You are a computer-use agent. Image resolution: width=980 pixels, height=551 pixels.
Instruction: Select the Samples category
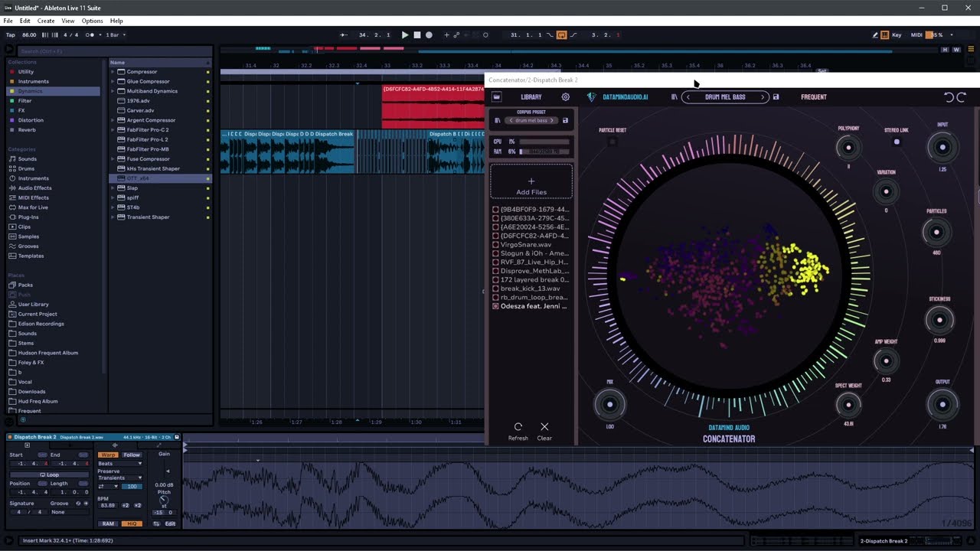(x=28, y=236)
